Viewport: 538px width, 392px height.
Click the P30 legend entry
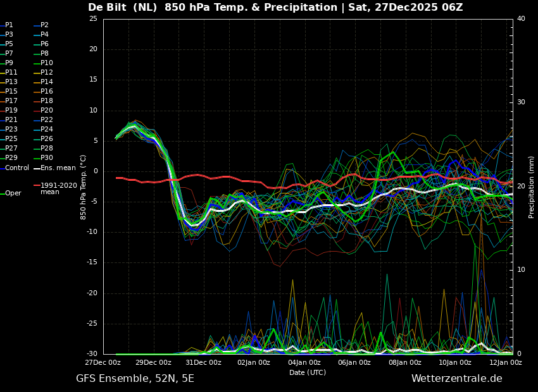[x=47, y=158]
